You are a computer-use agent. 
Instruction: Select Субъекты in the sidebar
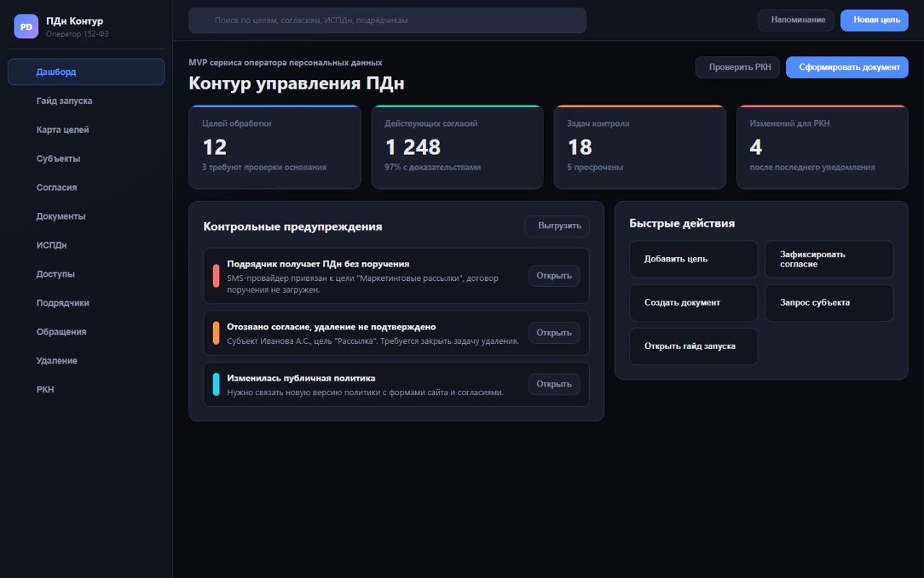[x=86, y=158]
